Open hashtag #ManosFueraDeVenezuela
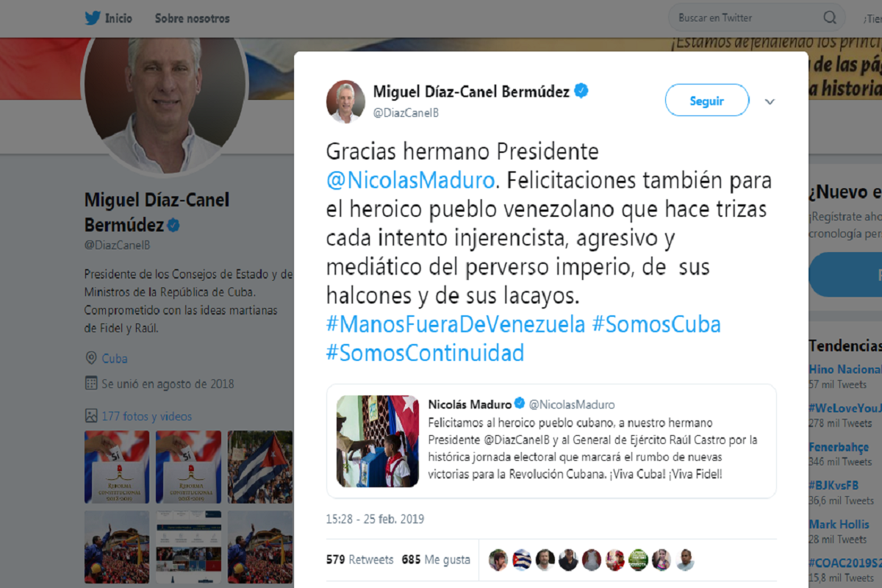Image resolution: width=882 pixels, height=588 pixels. coord(456,325)
